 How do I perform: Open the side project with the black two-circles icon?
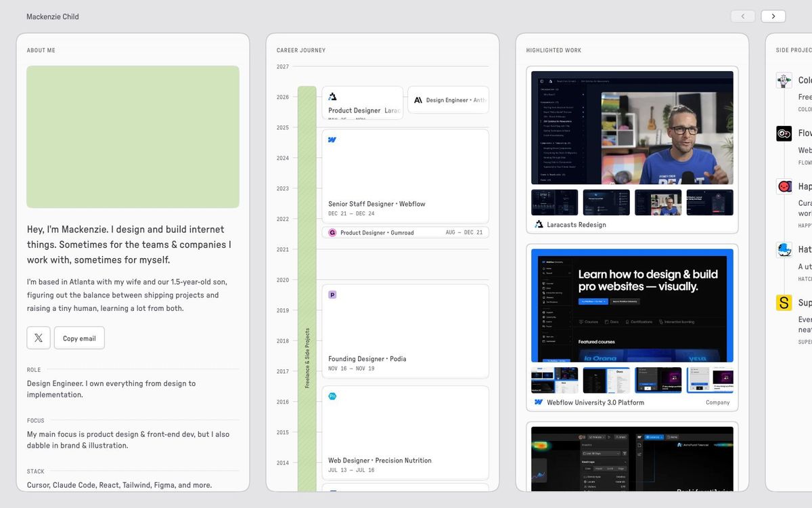point(784,133)
